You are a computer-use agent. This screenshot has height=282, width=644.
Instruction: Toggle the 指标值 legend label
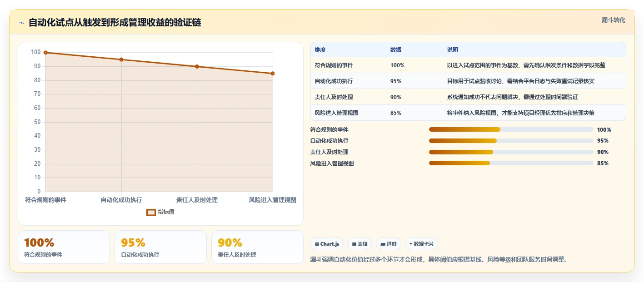[x=166, y=212]
